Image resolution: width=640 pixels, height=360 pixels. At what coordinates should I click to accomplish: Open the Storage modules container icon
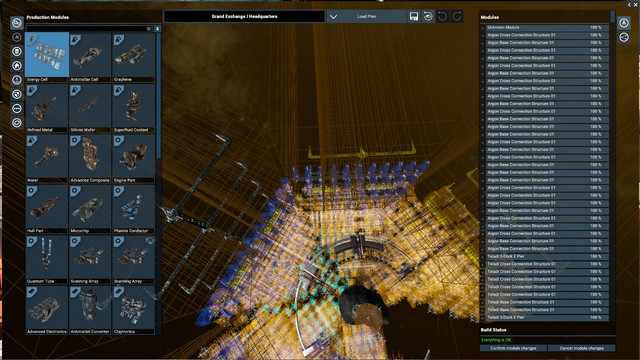coord(17,51)
